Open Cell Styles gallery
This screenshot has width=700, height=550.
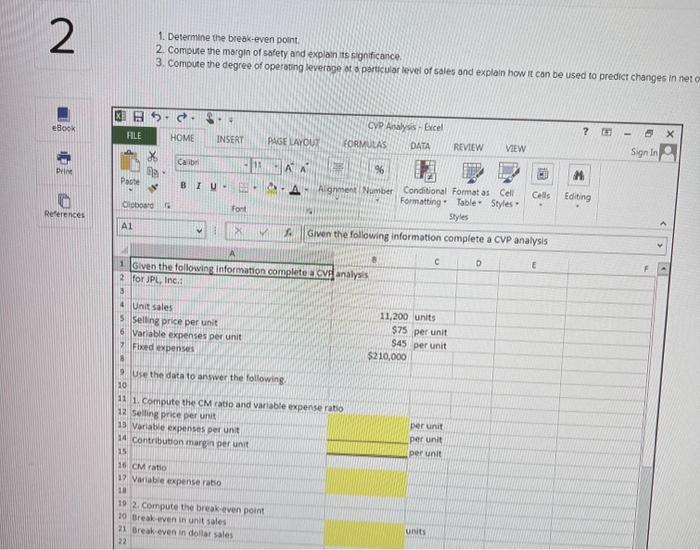[x=506, y=186]
